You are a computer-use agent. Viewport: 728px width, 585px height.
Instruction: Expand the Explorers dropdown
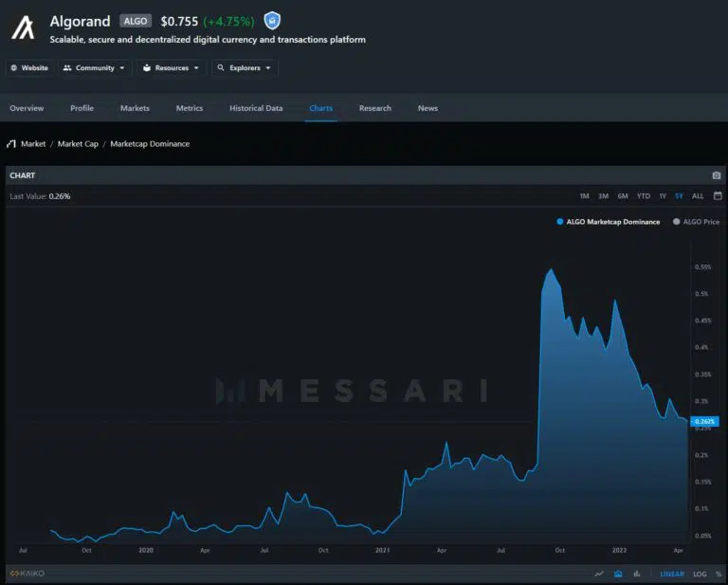tap(245, 67)
